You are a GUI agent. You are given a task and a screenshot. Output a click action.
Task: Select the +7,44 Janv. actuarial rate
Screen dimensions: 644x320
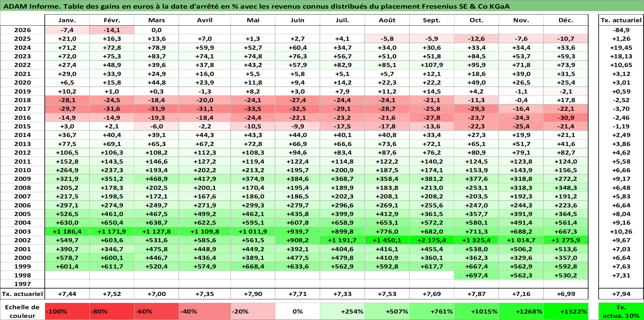[67, 294]
